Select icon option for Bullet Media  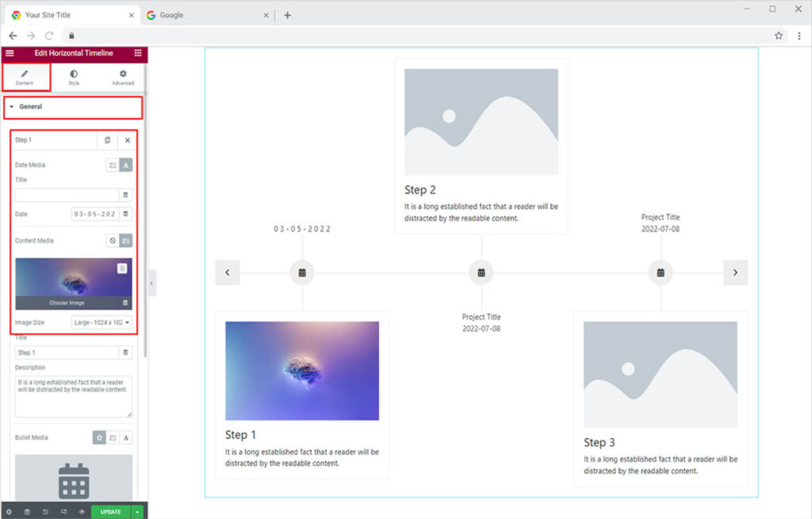(x=99, y=437)
